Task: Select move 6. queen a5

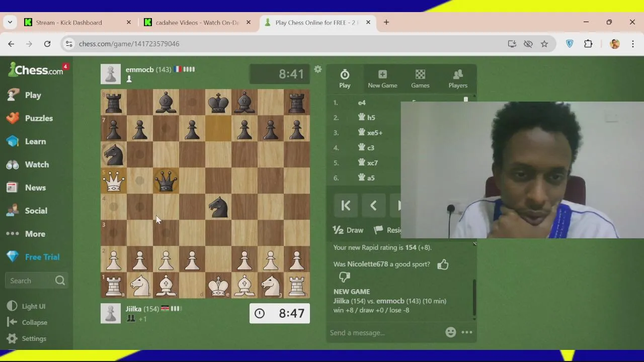Action: (x=366, y=178)
